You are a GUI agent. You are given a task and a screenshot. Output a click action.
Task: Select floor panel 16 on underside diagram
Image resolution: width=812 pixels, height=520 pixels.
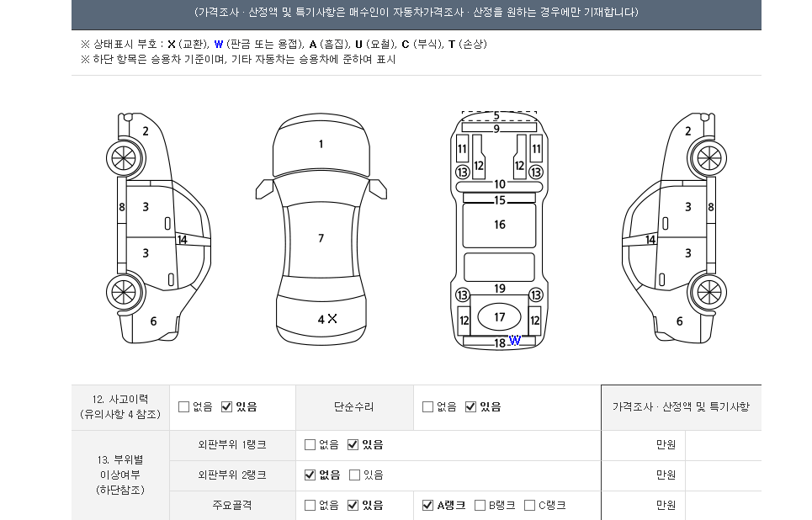(499, 225)
